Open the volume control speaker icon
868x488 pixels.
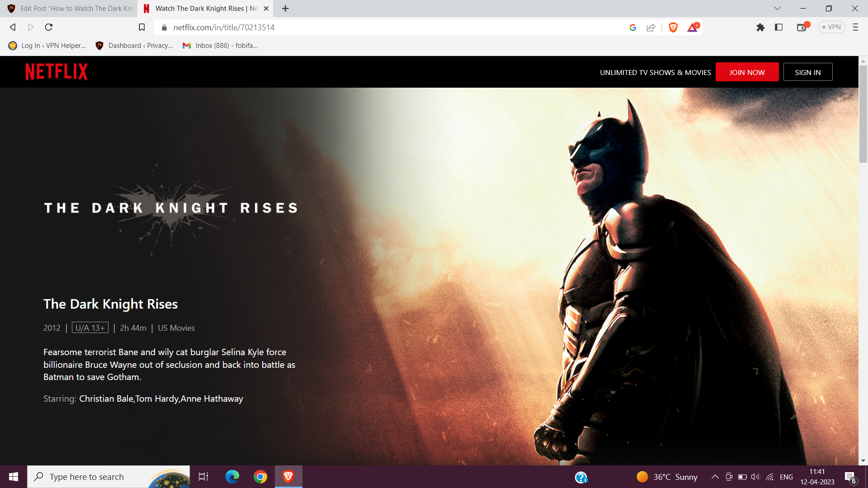click(x=755, y=477)
